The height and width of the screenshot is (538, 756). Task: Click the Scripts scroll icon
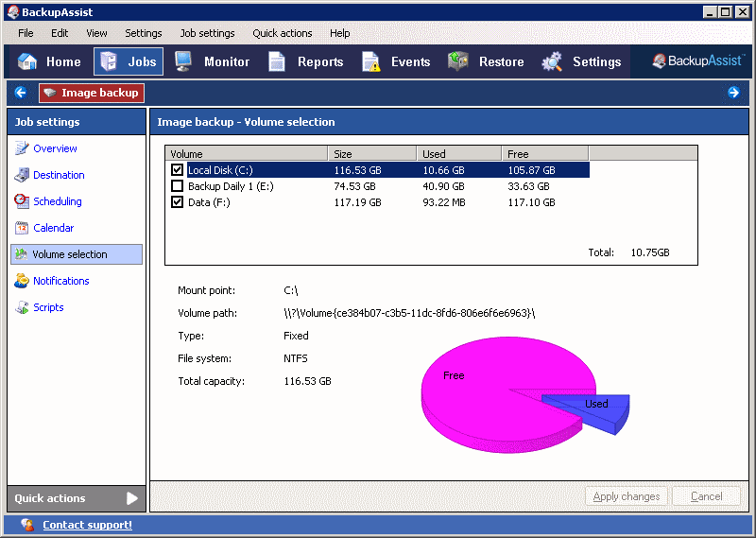(22, 307)
